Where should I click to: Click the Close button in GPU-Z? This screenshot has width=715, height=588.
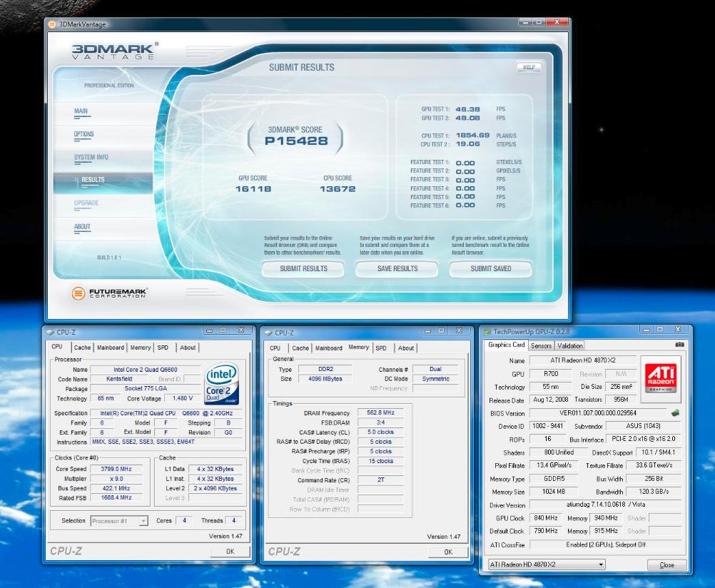[666, 564]
